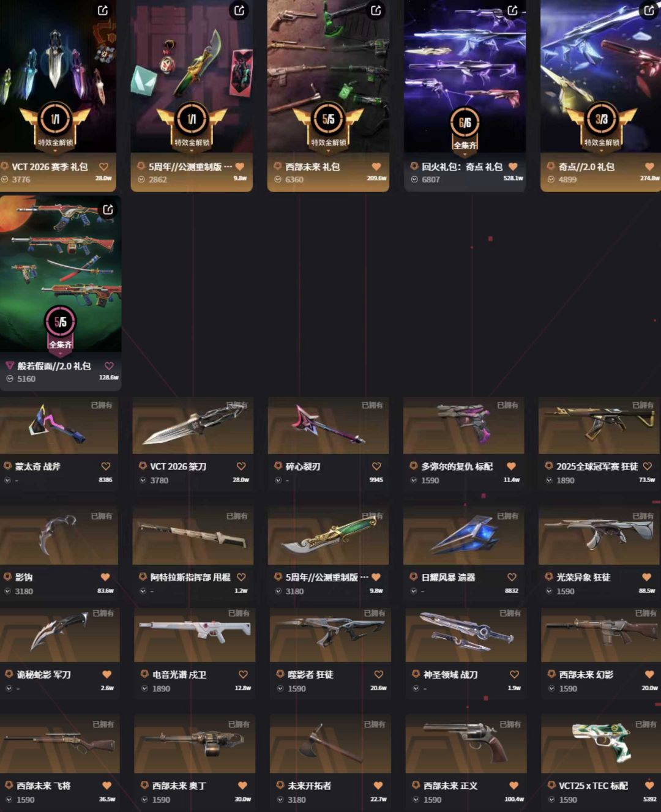
Task: Expand price arrow under 日耀风暴 遮器
Action: (x=414, y=591)
